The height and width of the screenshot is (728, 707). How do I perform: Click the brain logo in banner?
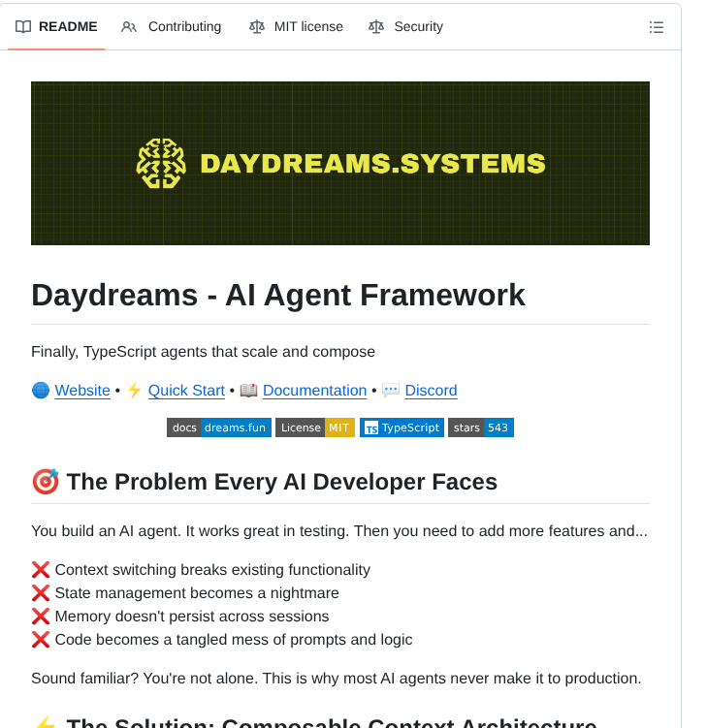161,164
